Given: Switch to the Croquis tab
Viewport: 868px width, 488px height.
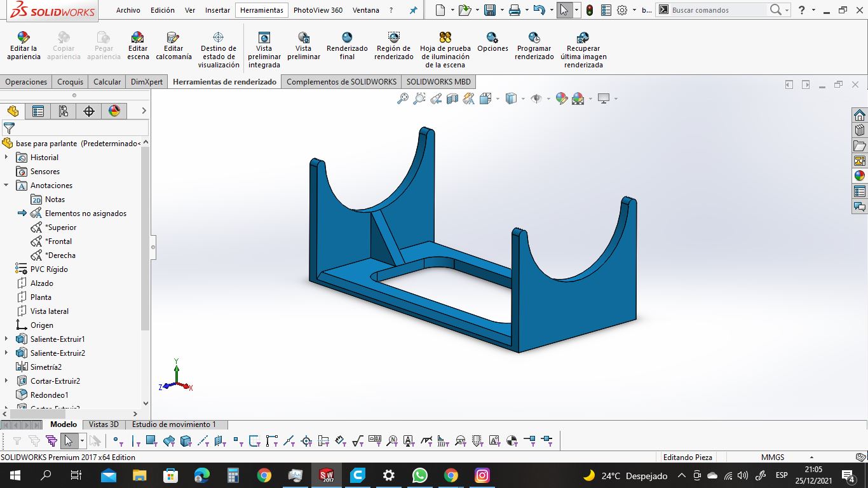Looking at the screenshot, I should pos(70,81).
